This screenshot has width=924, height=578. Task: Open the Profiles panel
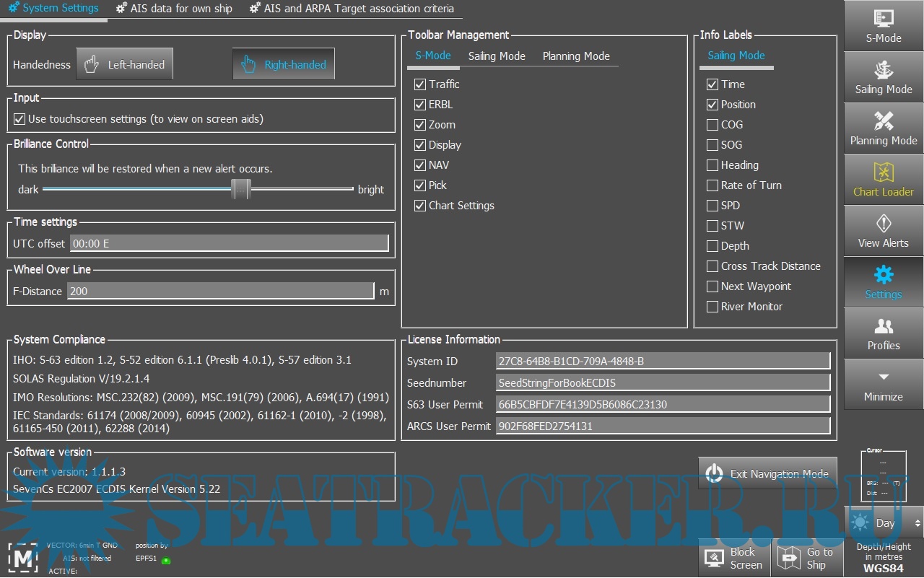[883, 334]
